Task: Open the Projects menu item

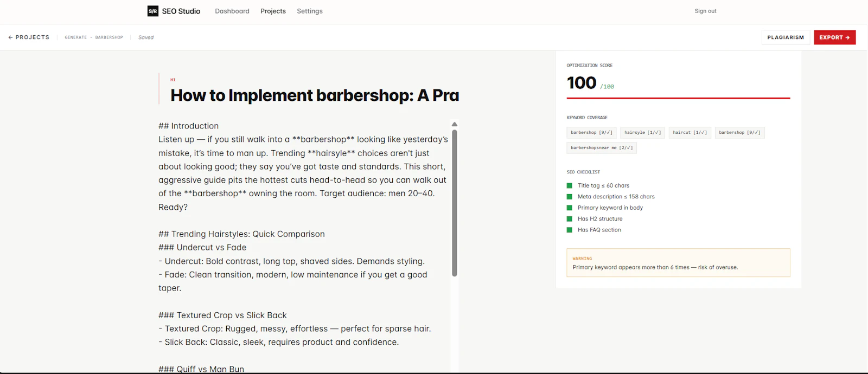Action: [x=273, y=11]
